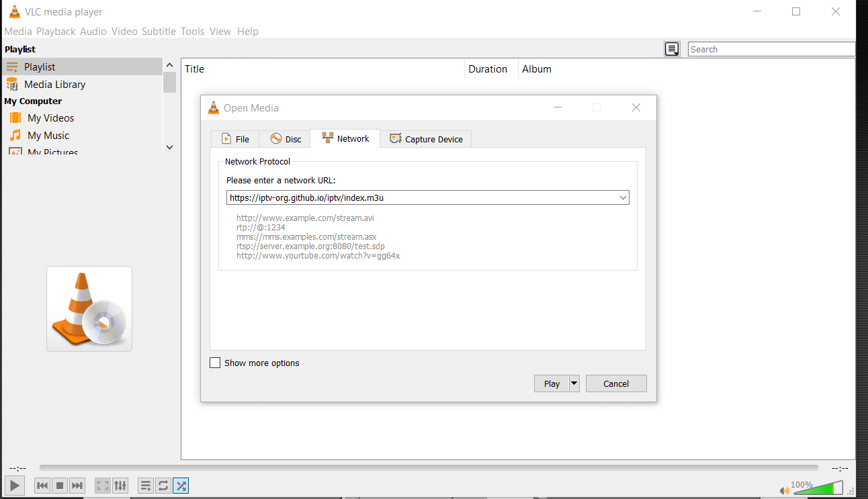Open extended settings equalizer icon

pyautogui.click(x=120, y=485)
